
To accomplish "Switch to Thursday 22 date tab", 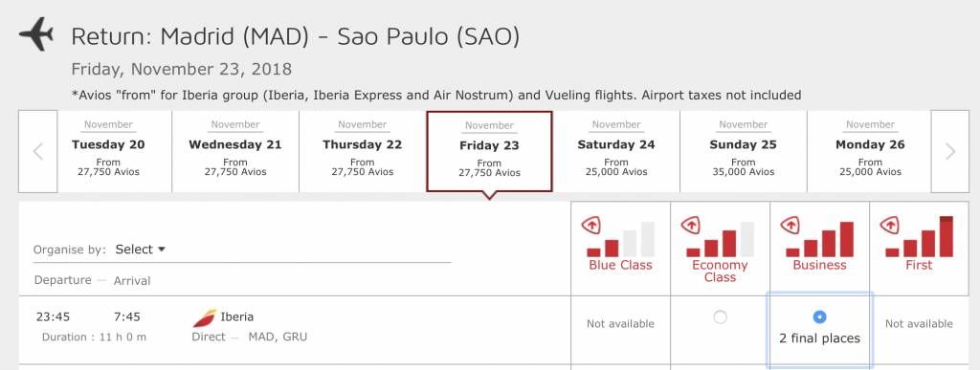I will [363, 152].
